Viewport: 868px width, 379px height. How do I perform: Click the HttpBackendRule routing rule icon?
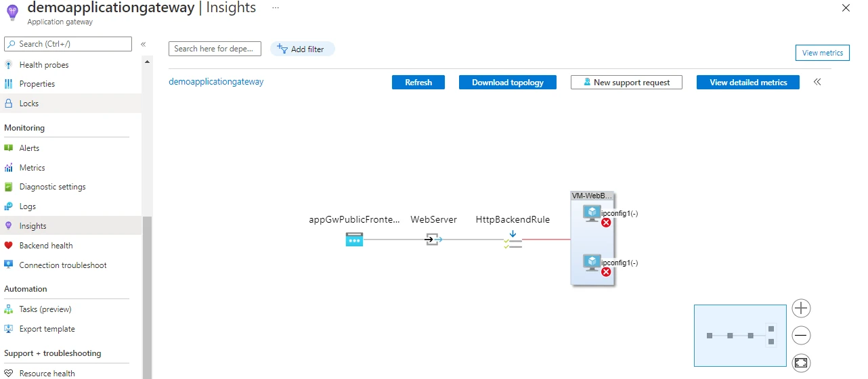[513, 240]
